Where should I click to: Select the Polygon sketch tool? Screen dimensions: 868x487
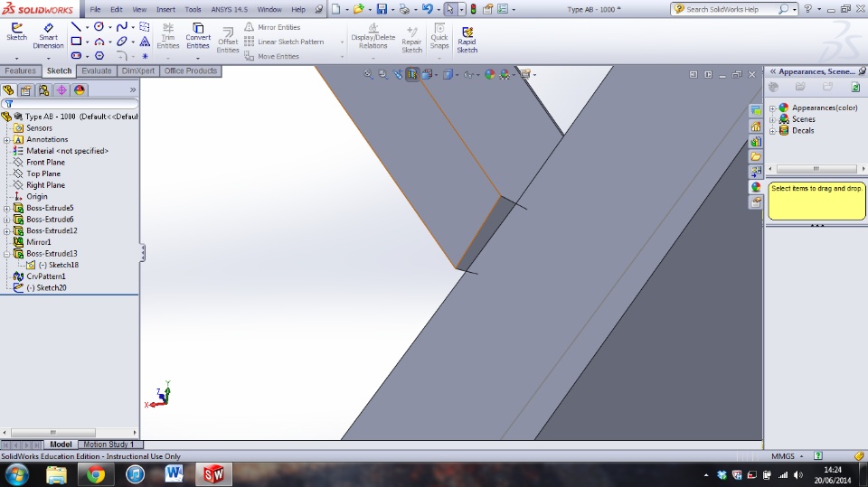coord(99,56)
